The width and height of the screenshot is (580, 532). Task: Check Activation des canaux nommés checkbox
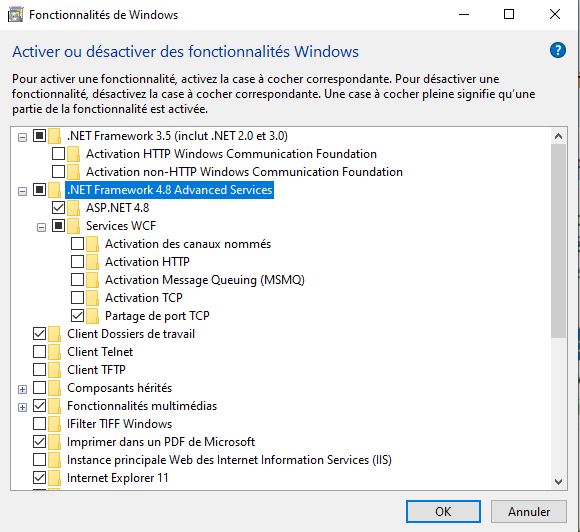pos(77,244)
